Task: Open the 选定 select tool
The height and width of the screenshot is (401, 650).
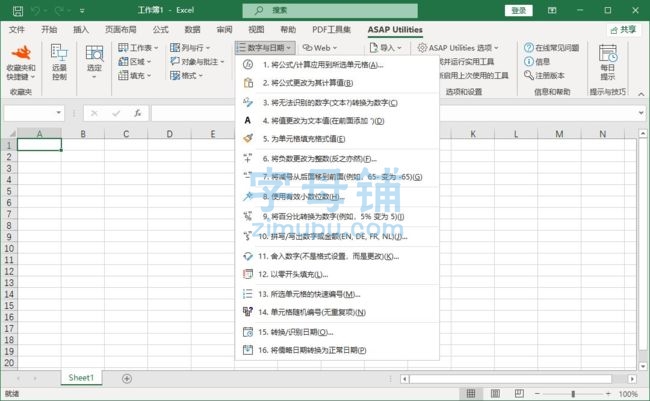Action: pyautogui.click(x=94, y=62)
